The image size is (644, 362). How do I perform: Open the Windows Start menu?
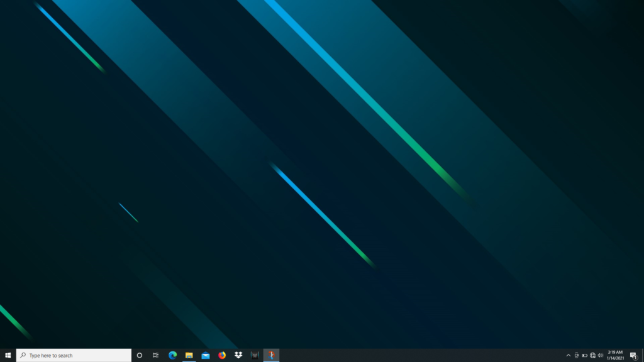click(8, 356)
